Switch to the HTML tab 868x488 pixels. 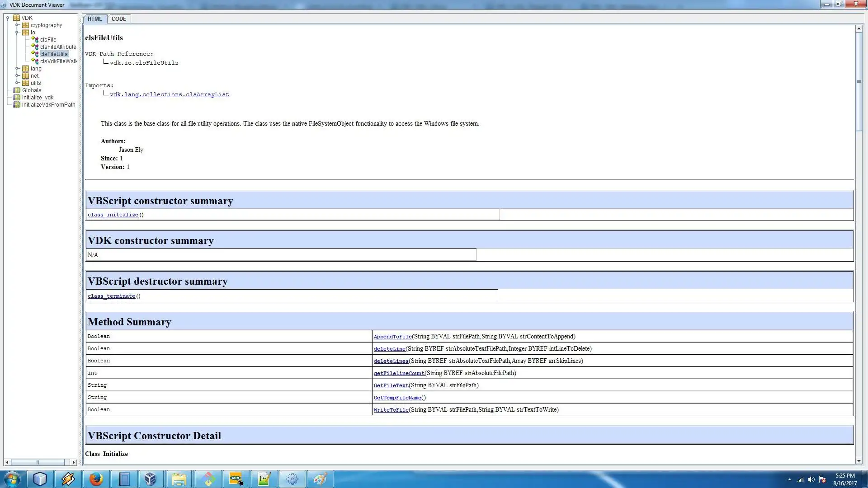pos(94,19)
